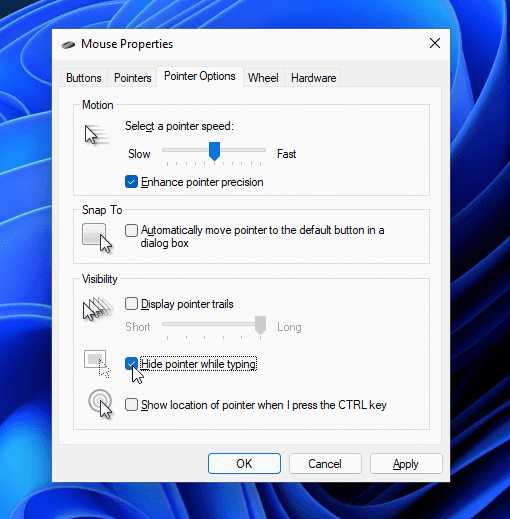This screenshot has width=510, height=519.
Task: Click the 'Short' trails label
Action: pos(138,327)
